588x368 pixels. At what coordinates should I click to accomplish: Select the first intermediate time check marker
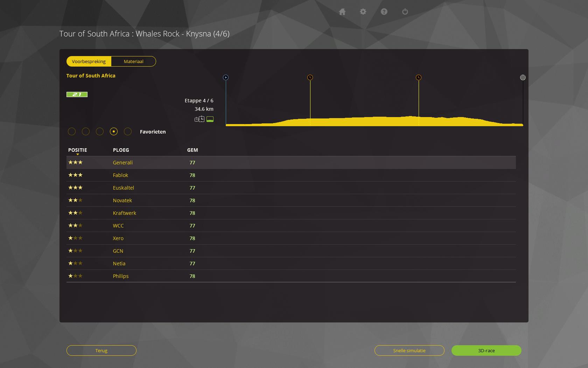click(x=310, y=77)
